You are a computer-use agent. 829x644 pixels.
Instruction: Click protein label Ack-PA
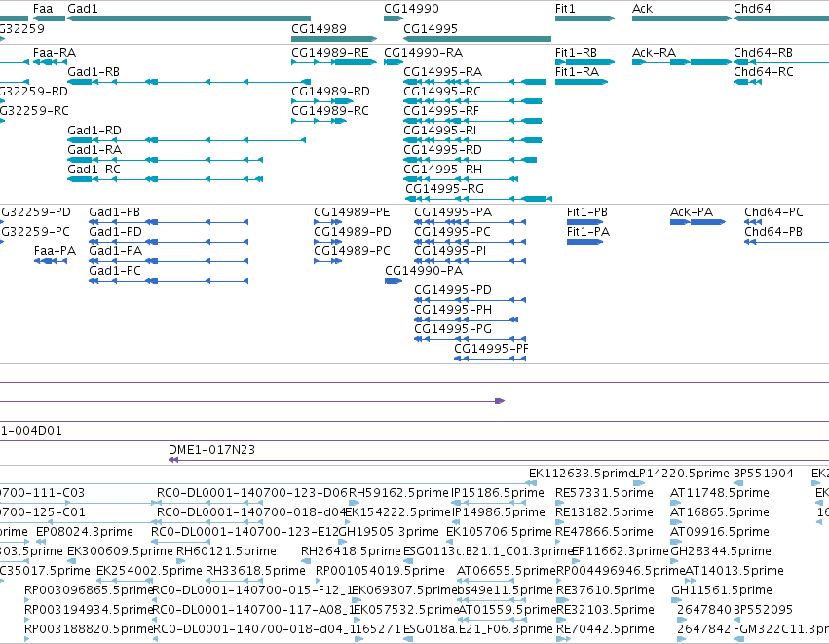pos(692,212)
